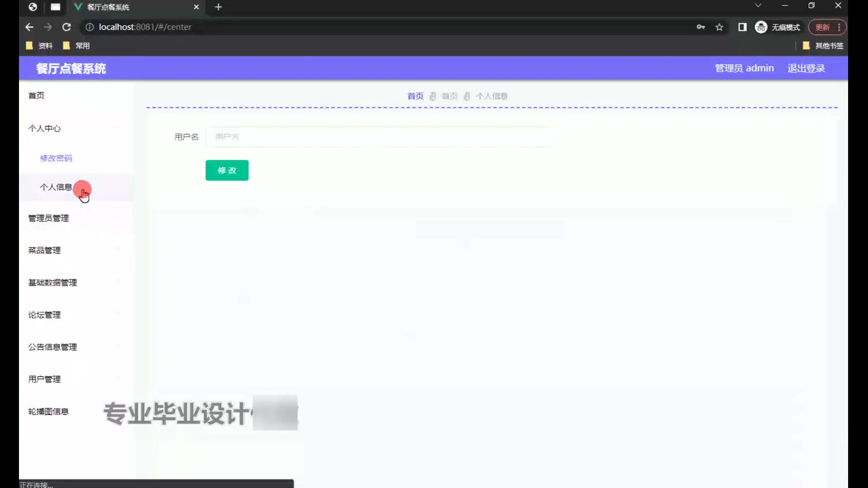Click the 用户名 input field
868x488 pixels.
coord(379,137)
